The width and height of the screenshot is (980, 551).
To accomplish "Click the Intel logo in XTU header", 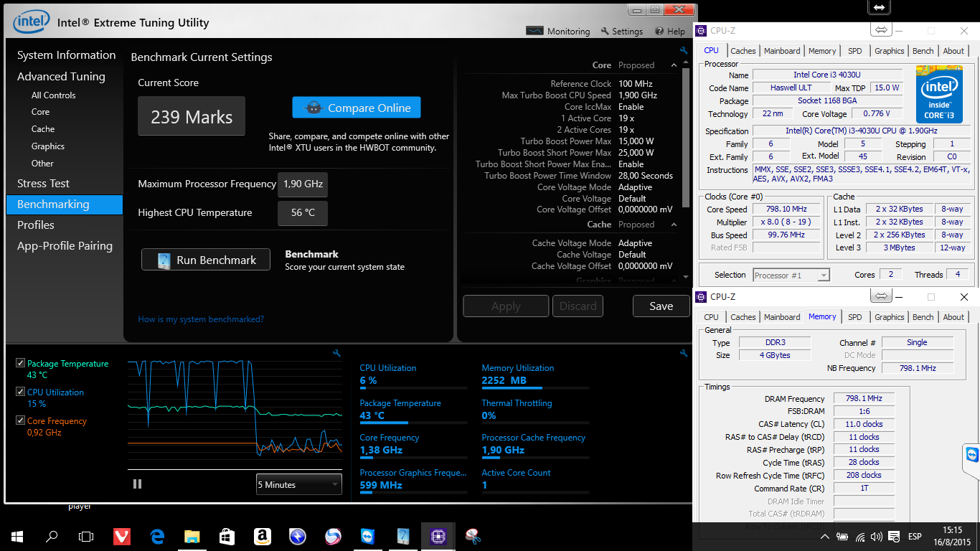I will click(31, 22).
